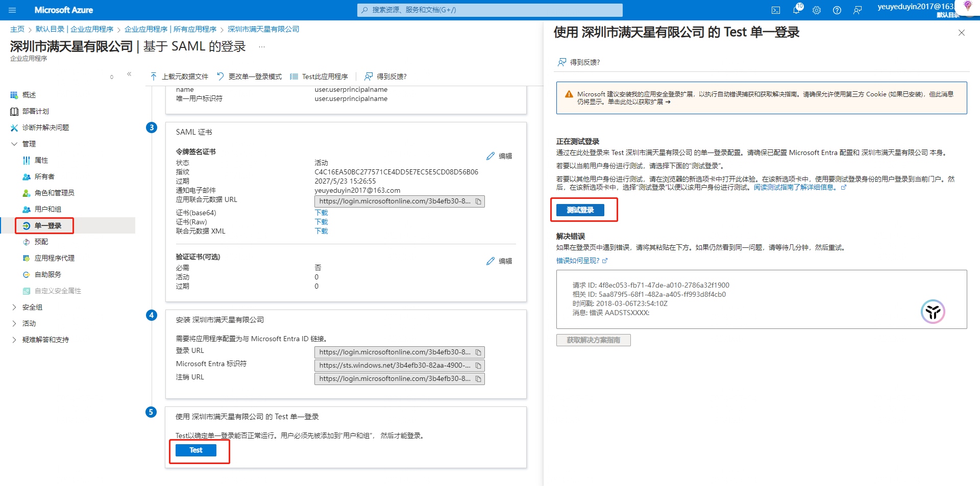Open 用户和组 in the sidebar
Viewport: 980px width, 486px height.
(x=48, y=209)
